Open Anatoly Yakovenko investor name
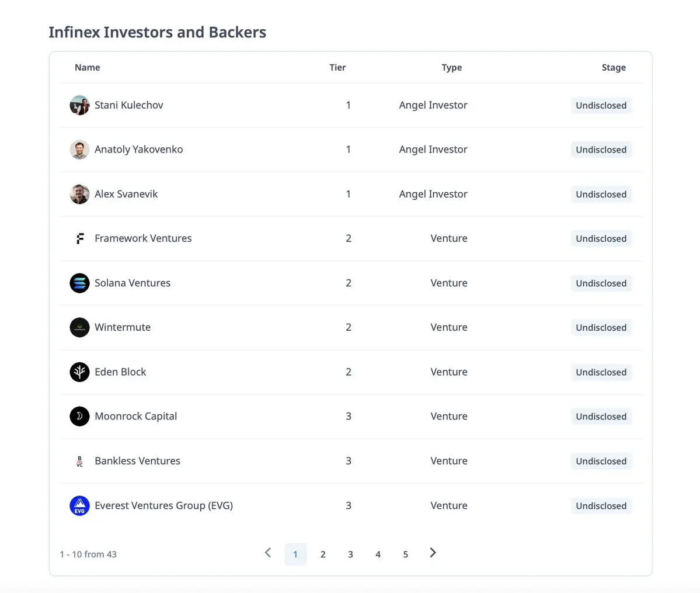This screenshot has height=593, width=700. tap(138, 149)
